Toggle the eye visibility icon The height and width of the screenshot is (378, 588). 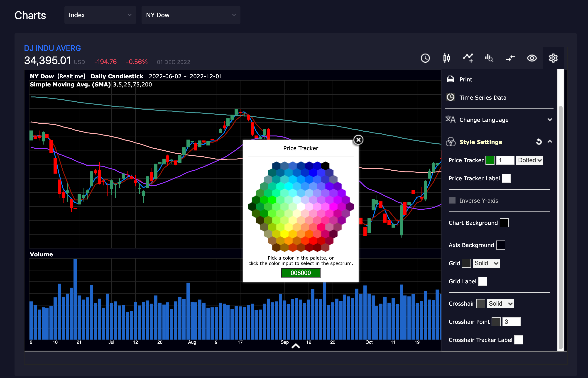[532, 58]
